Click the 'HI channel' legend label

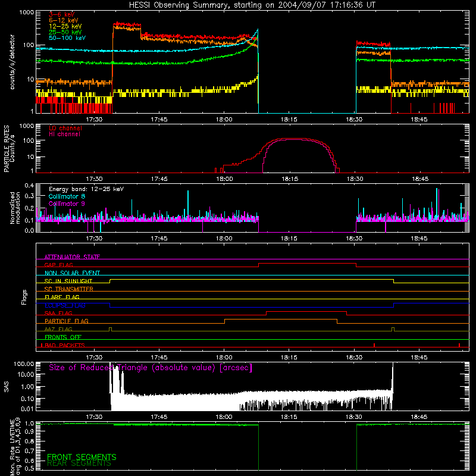point(64,134)
